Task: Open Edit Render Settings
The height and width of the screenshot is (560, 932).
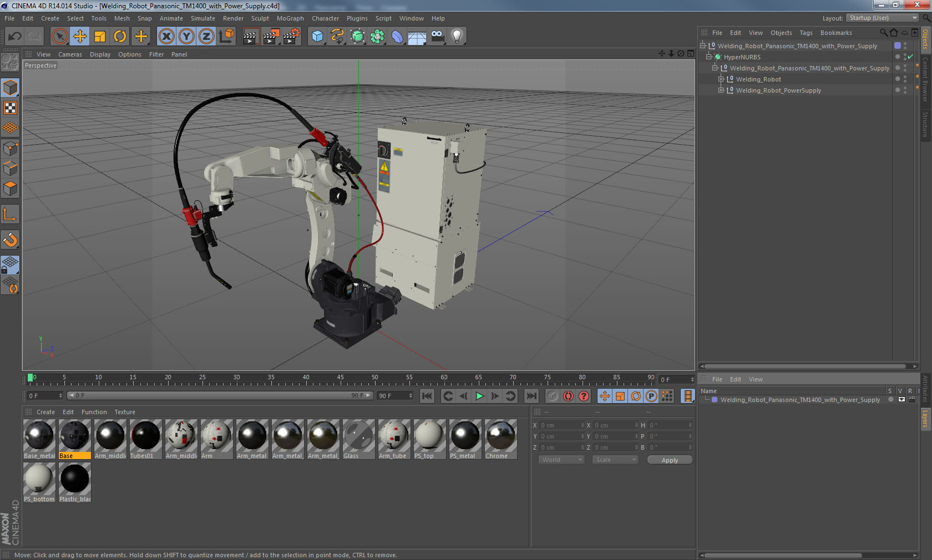Action: pos(291,37)
